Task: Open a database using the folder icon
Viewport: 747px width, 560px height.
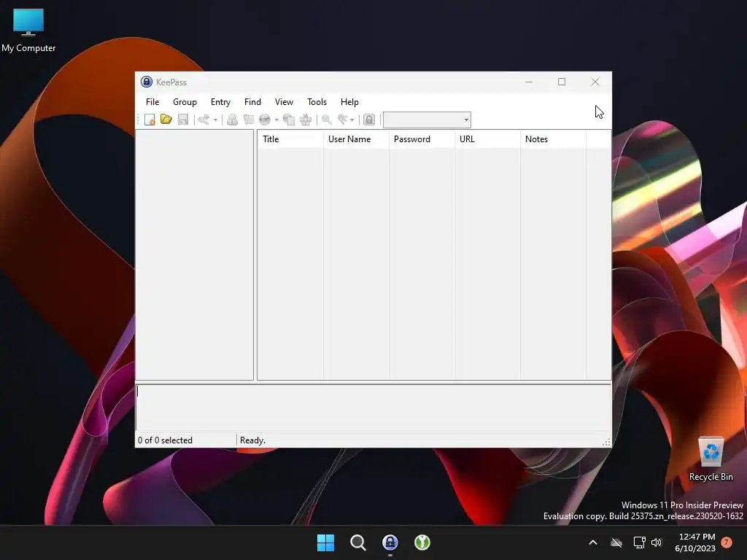Action: (x=166, y=120)
